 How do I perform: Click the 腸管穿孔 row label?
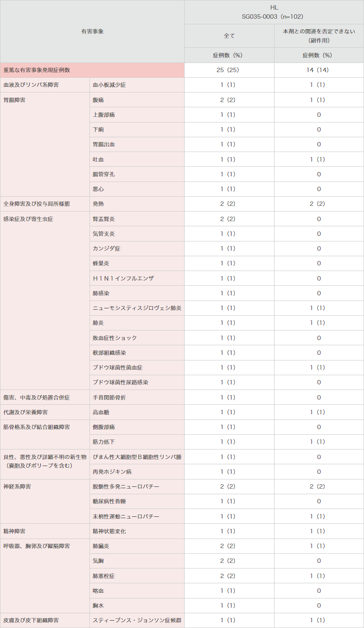(x=137, y=174)
